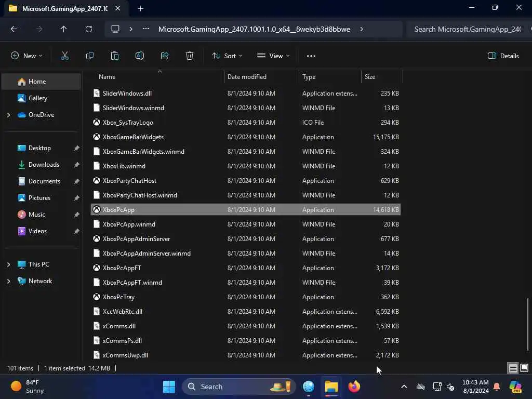Expand the OneDrive tree node
Screen dimensions: 532x399
click(x=8, y=115)
